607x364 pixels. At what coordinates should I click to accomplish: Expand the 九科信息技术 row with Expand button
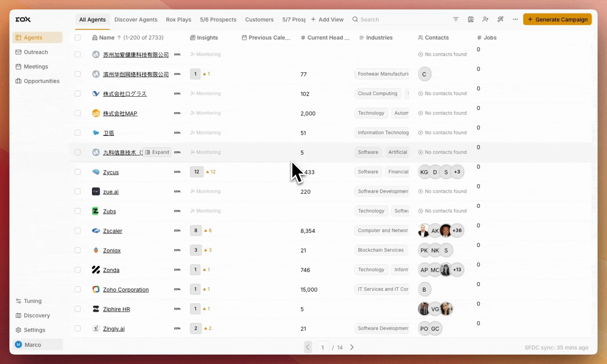coord(157,152)
